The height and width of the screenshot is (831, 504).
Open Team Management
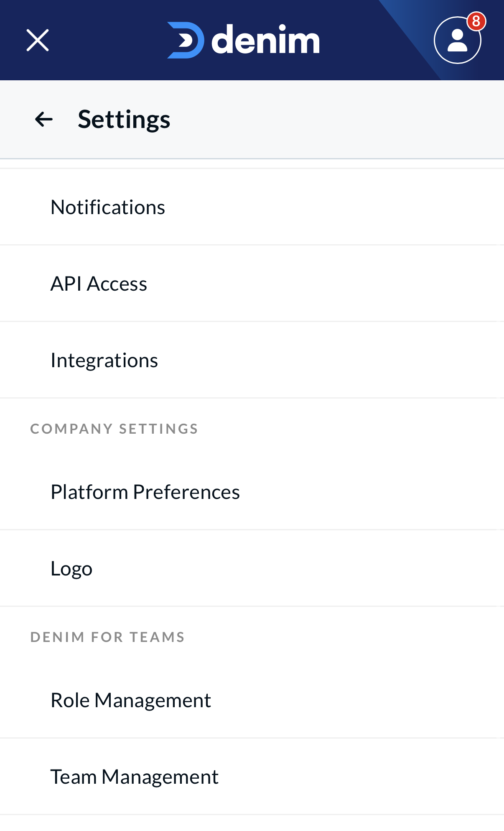(134, 777)
